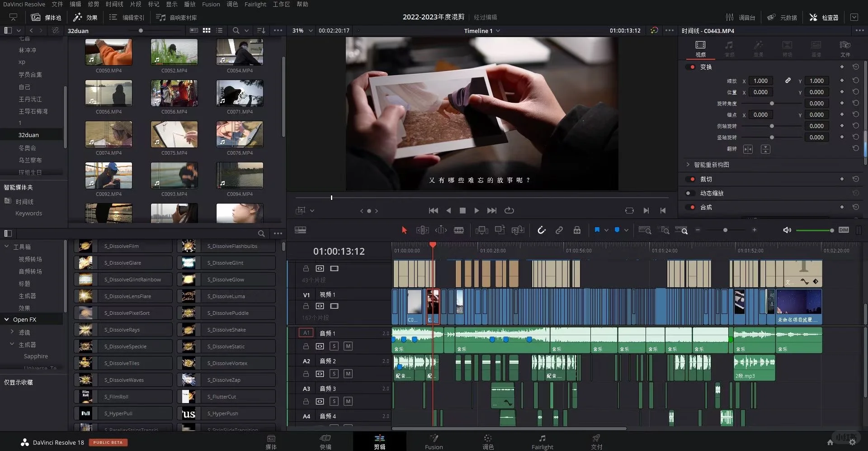Screen dimensions: 868x451
Task: Open the Fusion menu in menu bar
Action: (x=211, y=4)
